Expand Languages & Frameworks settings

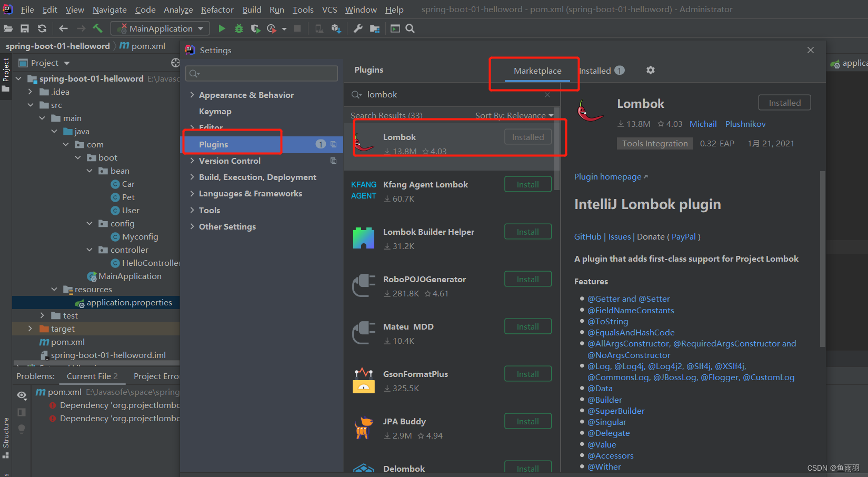click(x=192, y=193)
